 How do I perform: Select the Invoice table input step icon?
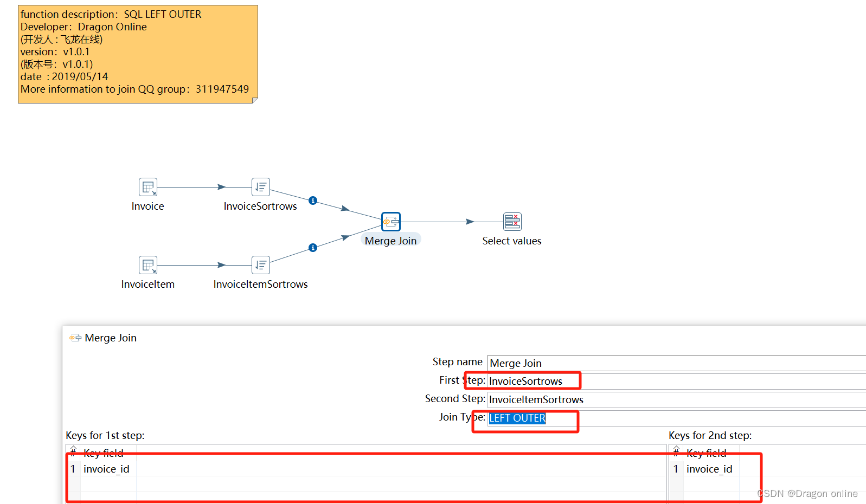coord(148,187)
